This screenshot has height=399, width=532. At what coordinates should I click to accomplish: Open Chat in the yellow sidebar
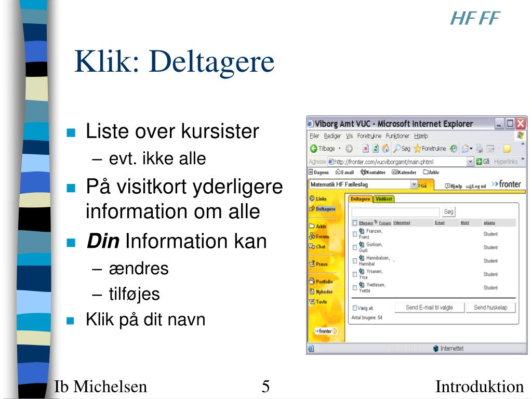[x=317, y=247]
